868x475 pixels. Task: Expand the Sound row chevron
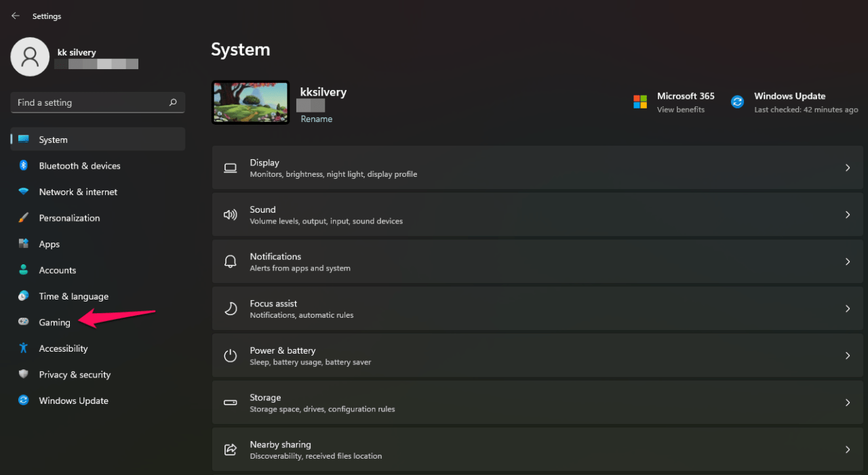tap(847, 215)
